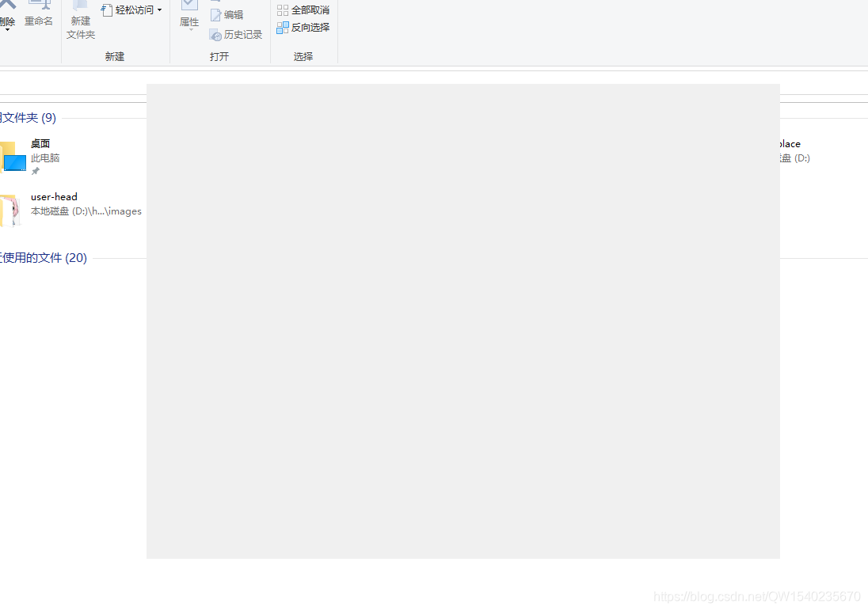Click the Edit (编辑) ribbon button

pyautogui.click(x=227, y=15)
